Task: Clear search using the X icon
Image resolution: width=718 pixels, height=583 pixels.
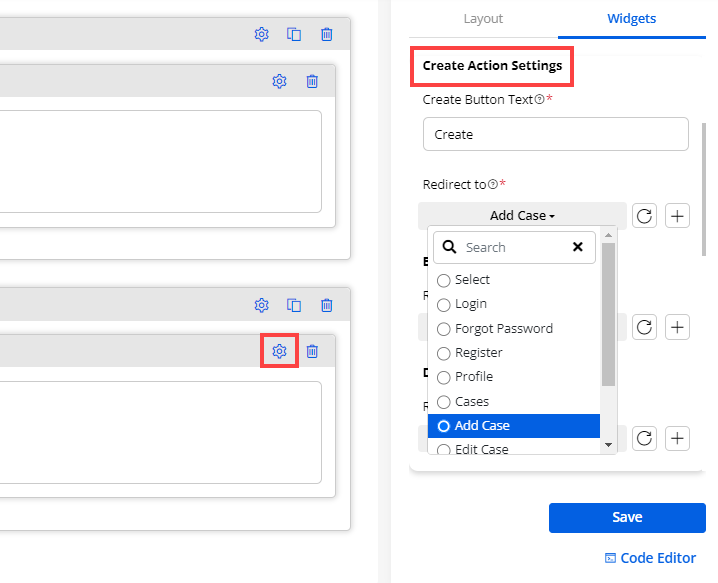Action: point(577,247)
